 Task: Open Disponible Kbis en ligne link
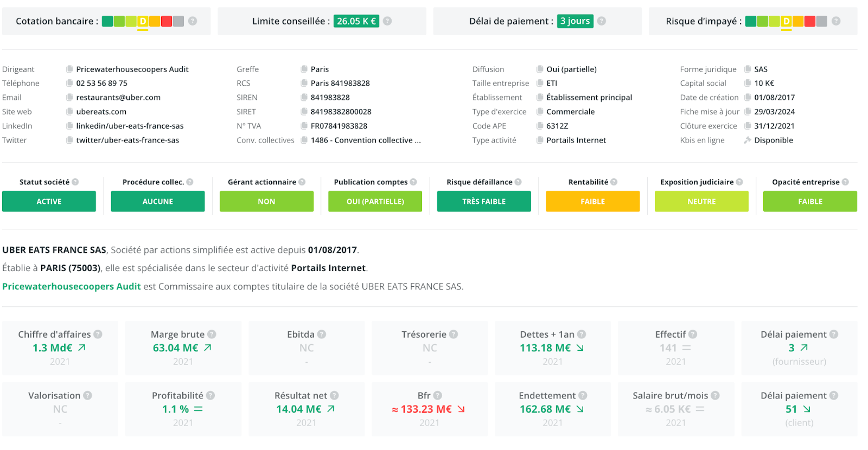coord(774,140)
